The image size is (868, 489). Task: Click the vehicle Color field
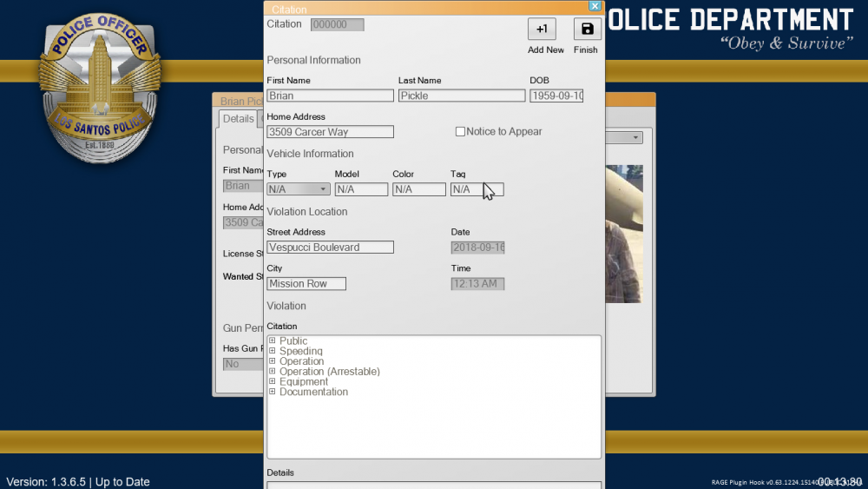point(419,189)
